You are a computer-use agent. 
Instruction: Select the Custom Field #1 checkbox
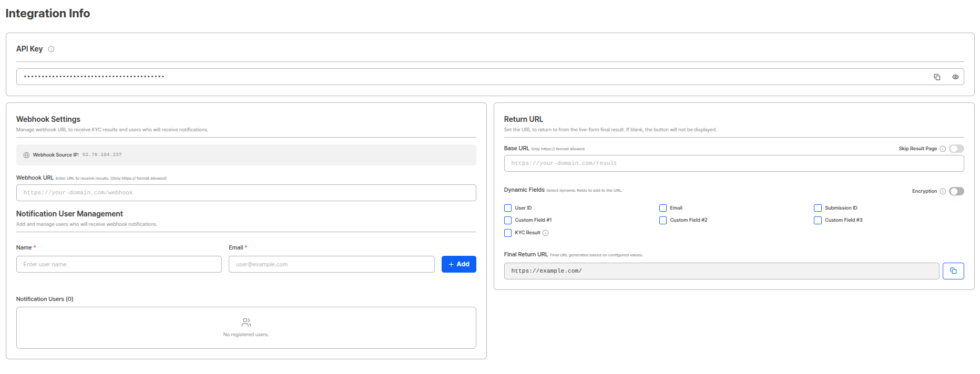click(x=508, y=221)
